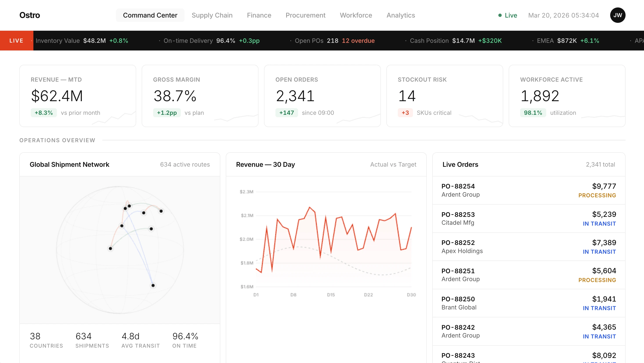Open the Gross Margin KPI card
Image resolution: width=644 pixels, height=363 pixels.
200,96
